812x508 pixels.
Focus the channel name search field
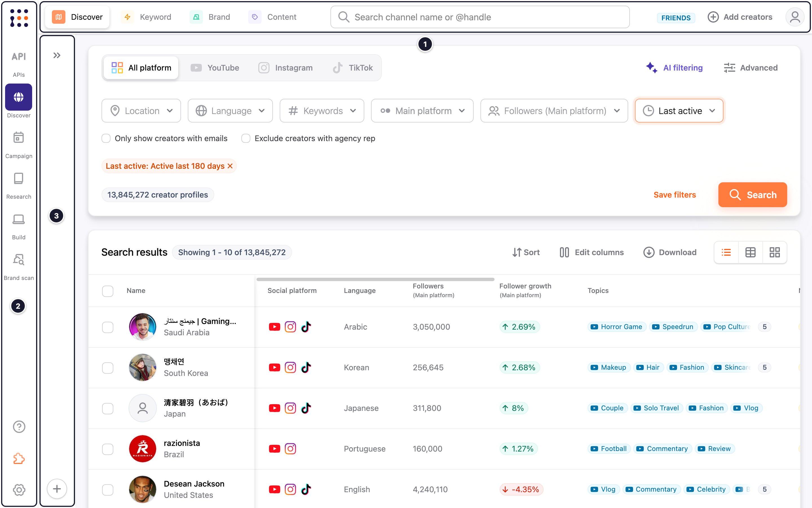[480, 17]
